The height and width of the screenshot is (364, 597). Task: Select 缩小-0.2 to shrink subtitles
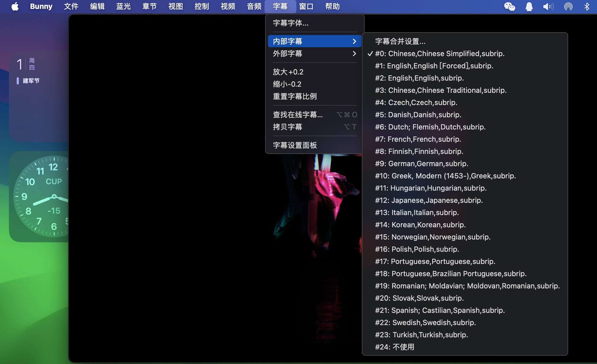pos(315,84)
